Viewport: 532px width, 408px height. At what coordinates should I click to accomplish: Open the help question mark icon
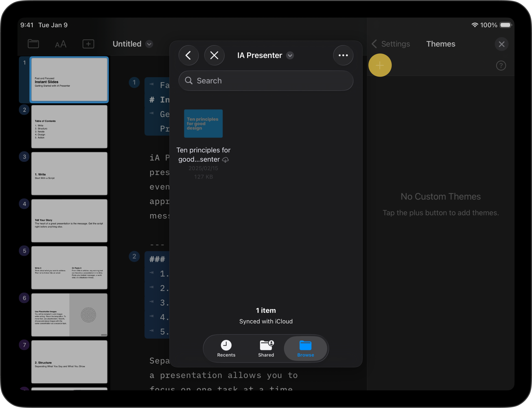tap(501, 66)
